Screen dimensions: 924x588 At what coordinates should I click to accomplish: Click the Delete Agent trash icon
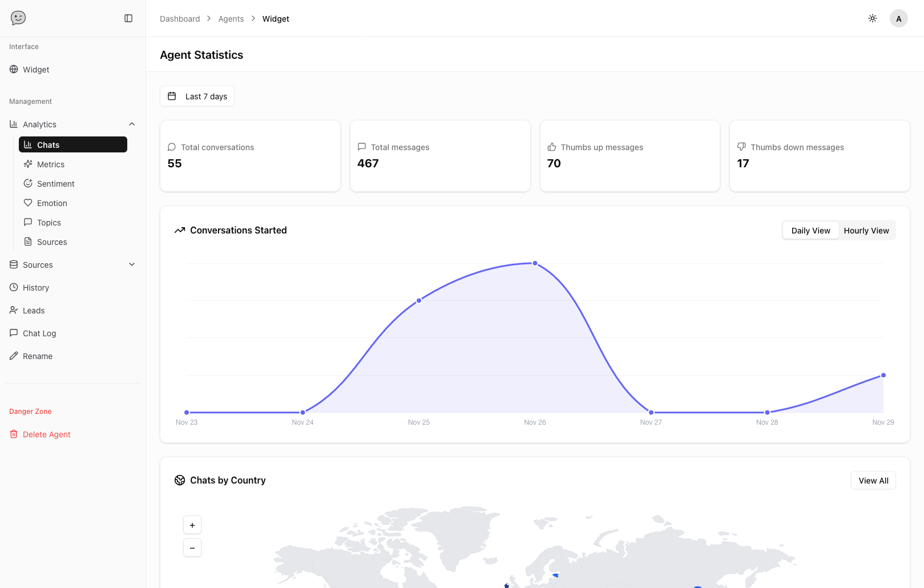click(13, 434)
